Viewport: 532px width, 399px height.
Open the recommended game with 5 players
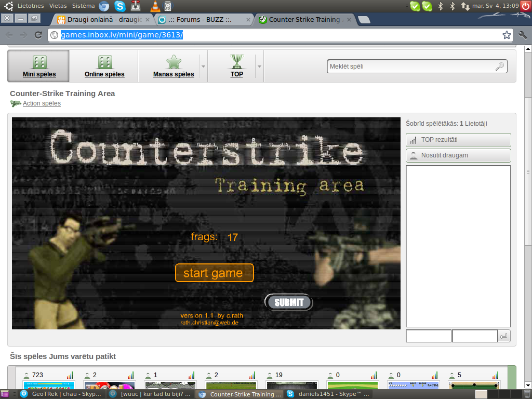[475, 385]
